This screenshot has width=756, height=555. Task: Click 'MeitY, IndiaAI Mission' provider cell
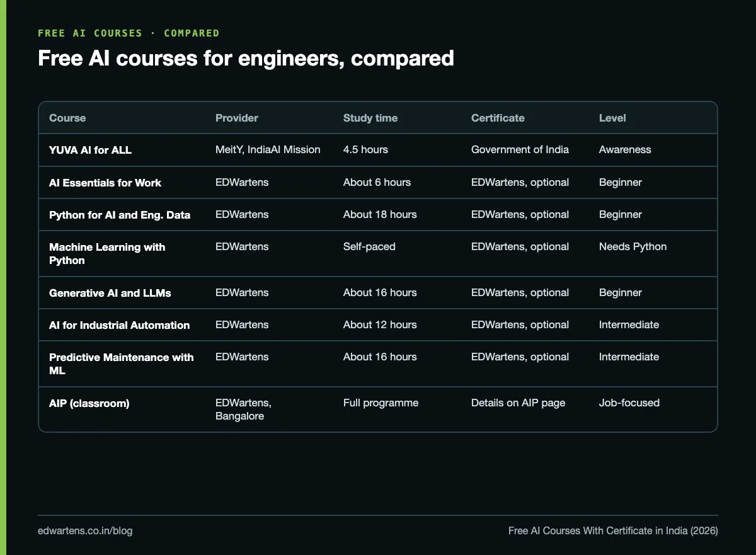[x=268, y=149]
